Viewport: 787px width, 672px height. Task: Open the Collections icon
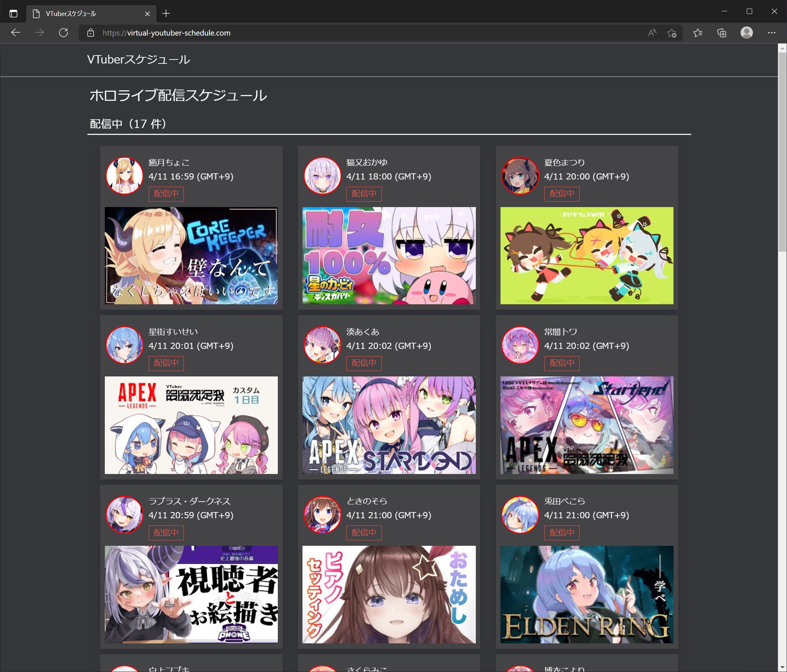click(x=722, y=33)
